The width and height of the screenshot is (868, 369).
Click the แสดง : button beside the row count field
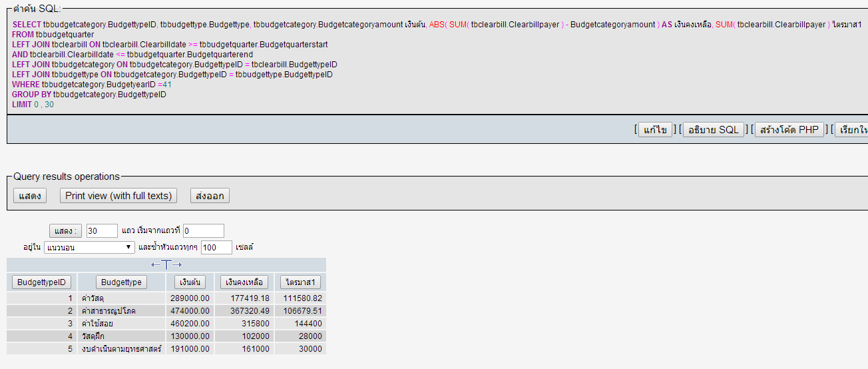click(x=65, y=231)
